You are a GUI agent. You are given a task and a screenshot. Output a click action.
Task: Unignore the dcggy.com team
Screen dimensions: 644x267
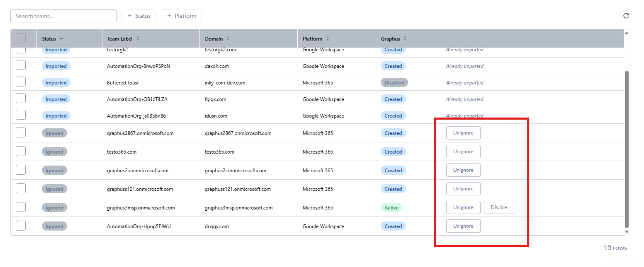[463, 226]
